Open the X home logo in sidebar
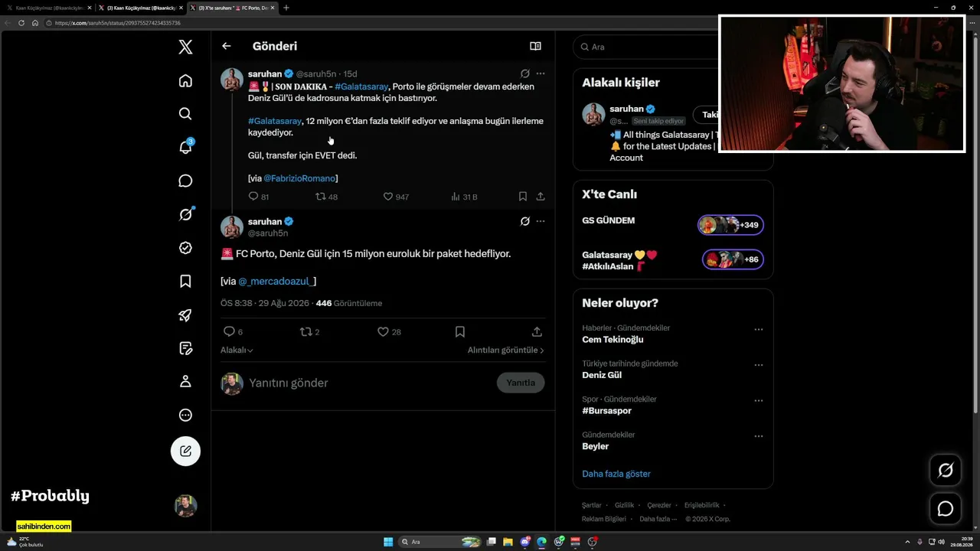Image resolution: width=980 pixels, height=551 pixels. click(185, 47)
